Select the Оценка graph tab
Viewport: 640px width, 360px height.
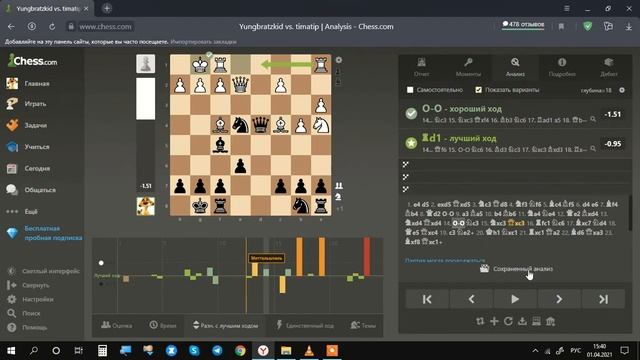tap(117, 325)
